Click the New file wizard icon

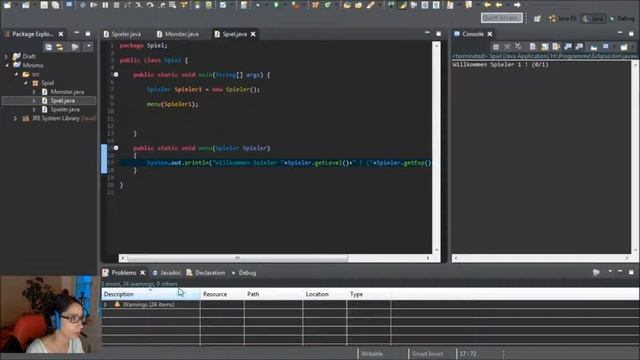(x=7, y=5)
